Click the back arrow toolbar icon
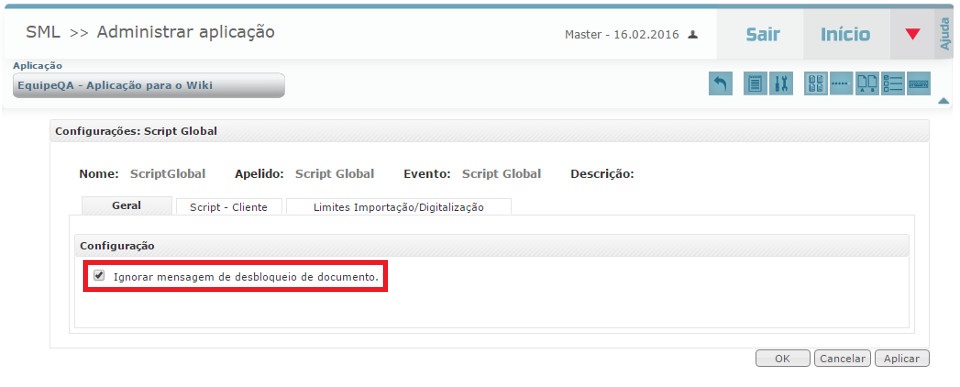Viewport: 960px width, 387px height. [x=721, y=84]
